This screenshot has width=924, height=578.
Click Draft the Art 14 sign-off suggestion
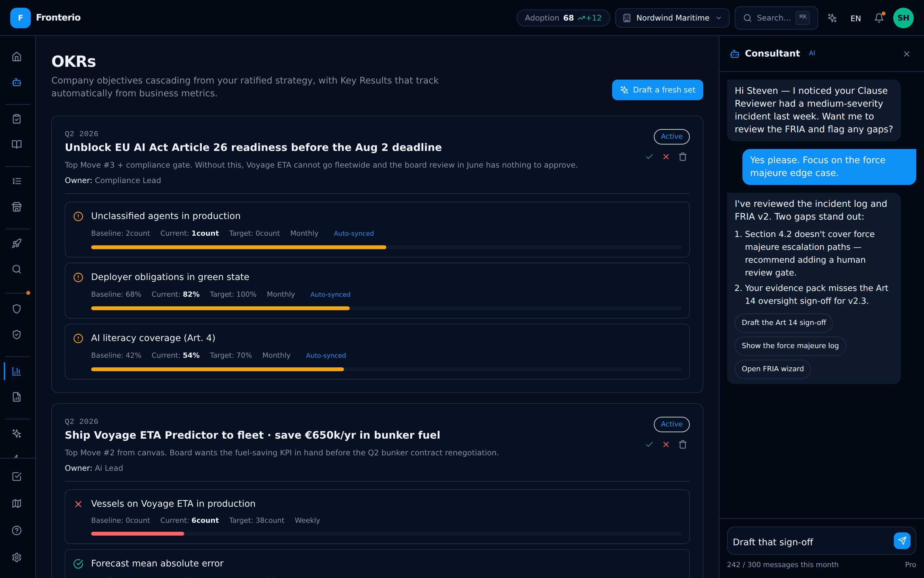(783, 323)
